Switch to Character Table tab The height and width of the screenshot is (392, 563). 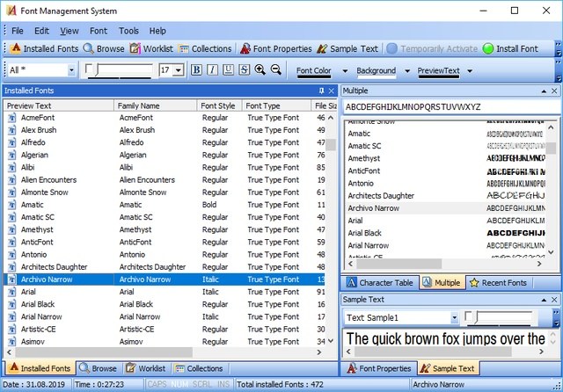[380, 283]
